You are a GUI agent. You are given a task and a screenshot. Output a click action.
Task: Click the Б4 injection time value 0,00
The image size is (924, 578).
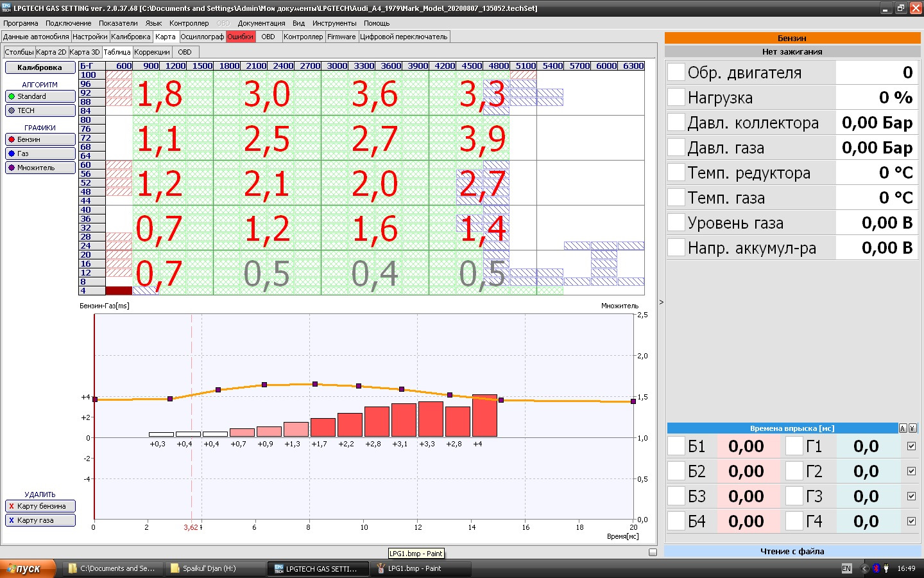coord(746,521)
